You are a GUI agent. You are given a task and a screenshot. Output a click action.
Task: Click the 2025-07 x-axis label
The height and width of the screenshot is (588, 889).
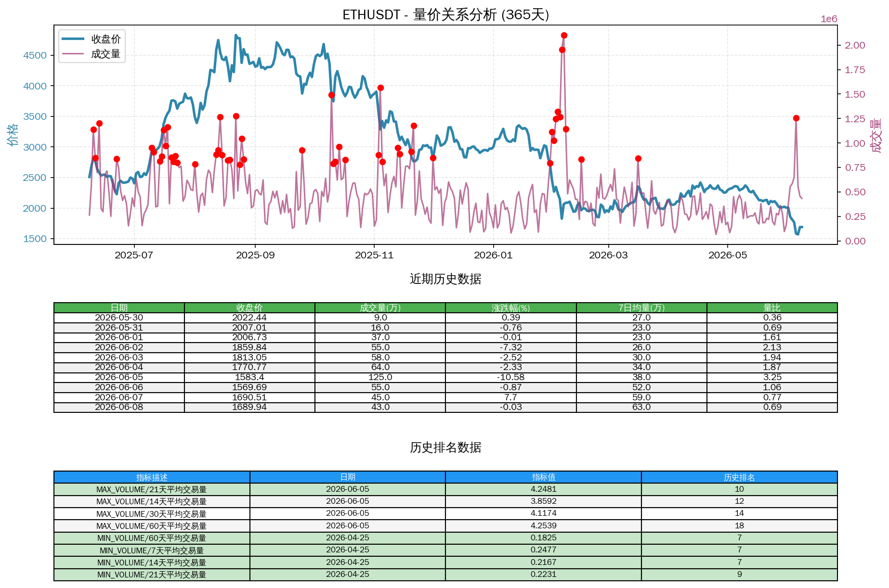[134, 255]
